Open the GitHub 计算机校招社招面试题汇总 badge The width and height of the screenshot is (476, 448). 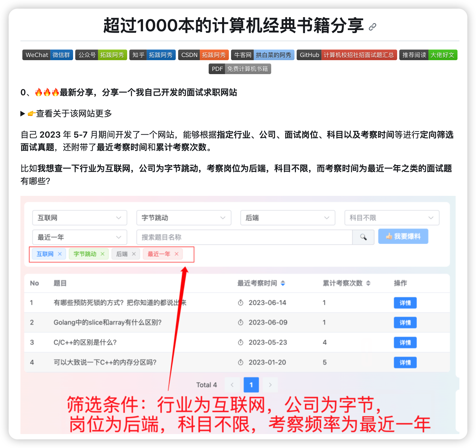(347, 55)
